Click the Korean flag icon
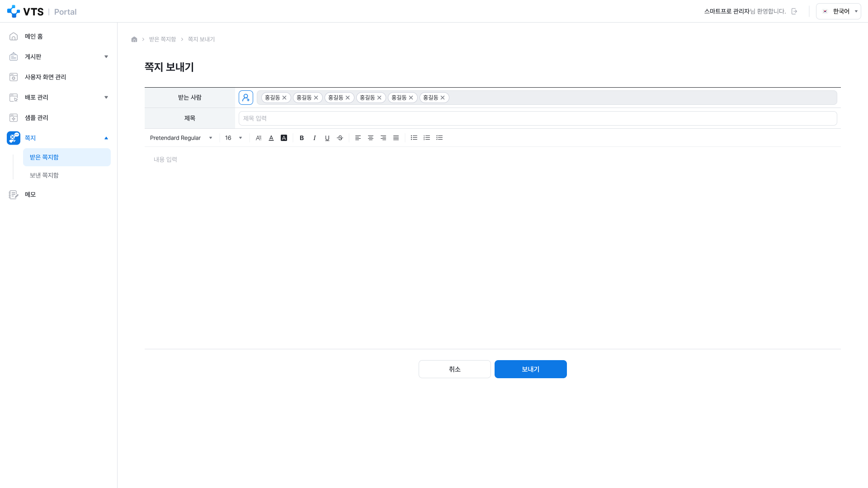This screenshot has width=868, height=488. point(825,11)
